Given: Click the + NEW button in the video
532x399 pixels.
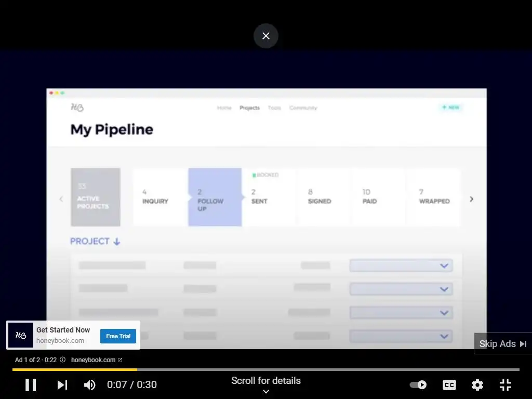Looking at the screenshot, I should click(x=450, y=107).
